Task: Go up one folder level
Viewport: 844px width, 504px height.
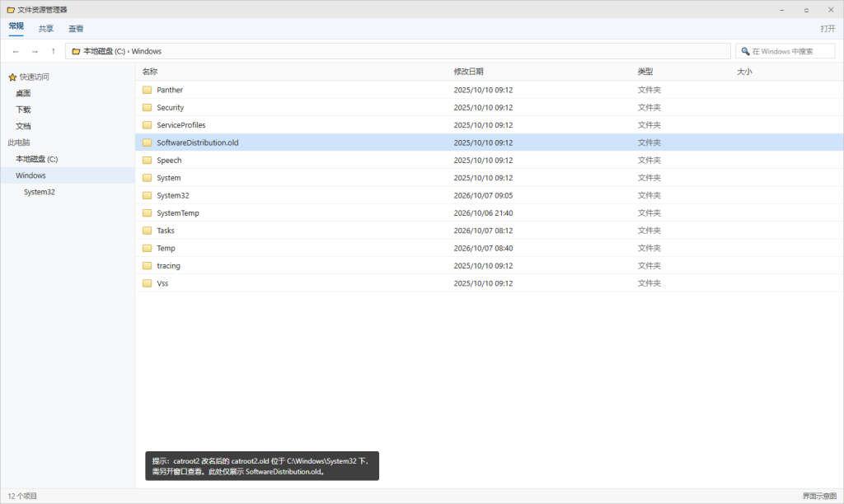Action: click(54, 52)
